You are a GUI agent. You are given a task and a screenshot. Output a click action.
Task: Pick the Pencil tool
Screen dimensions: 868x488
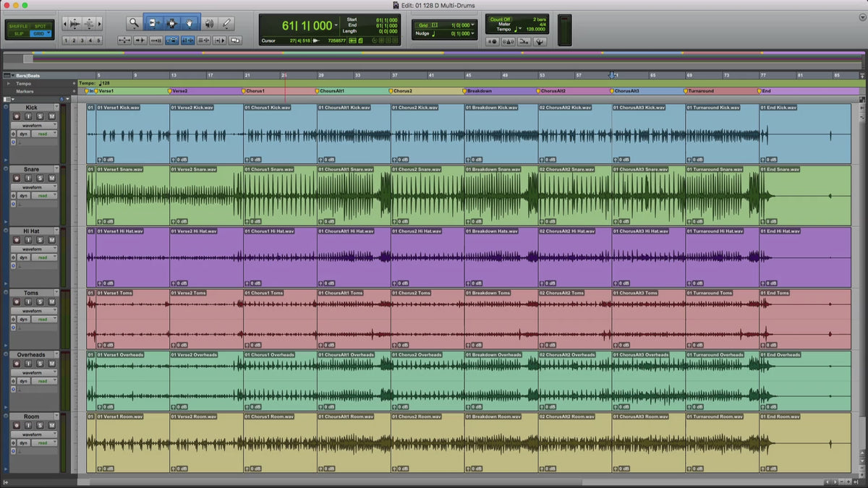tap(227, 23)
